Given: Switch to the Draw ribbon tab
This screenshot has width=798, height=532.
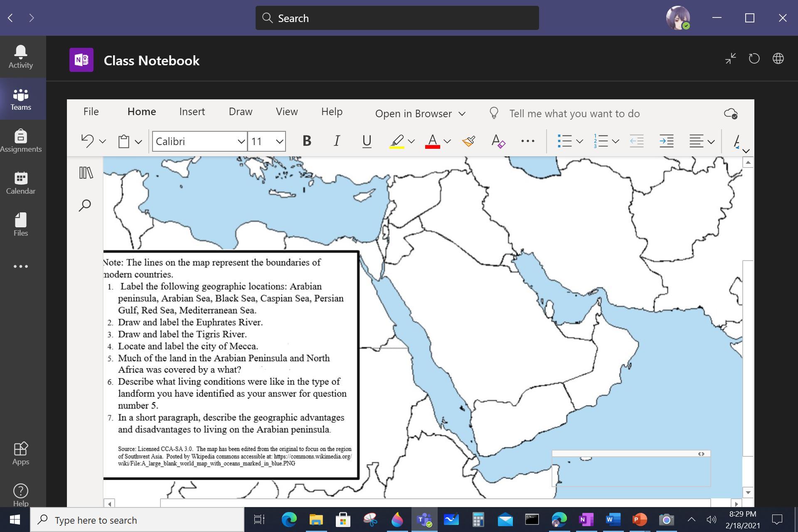Looking at the screenshot, I should click(x=240, y=112).
